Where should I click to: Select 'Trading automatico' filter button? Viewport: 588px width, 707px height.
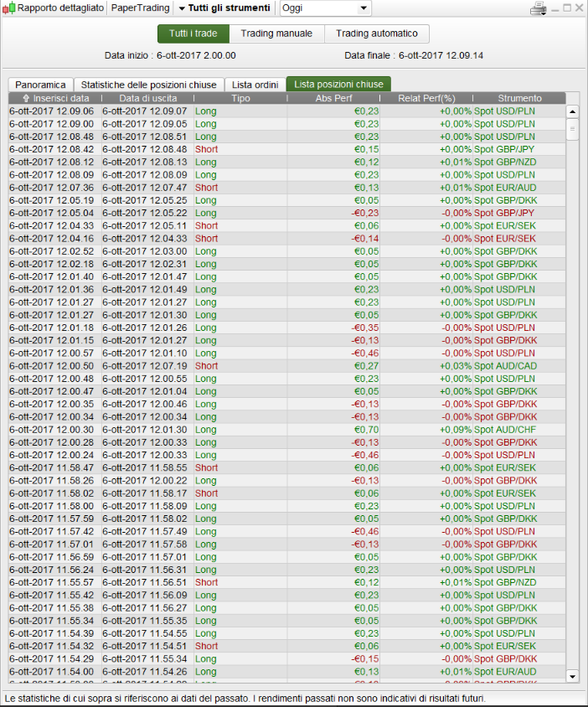377,34
